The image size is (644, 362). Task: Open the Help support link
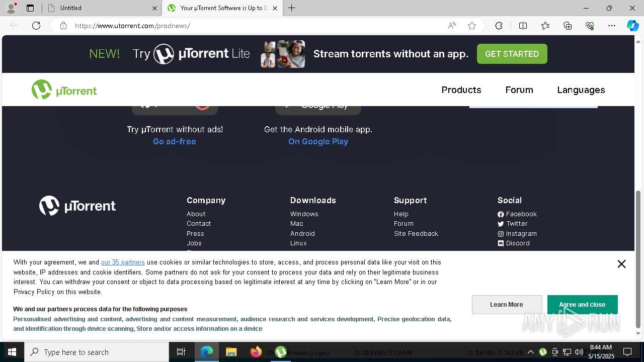[x=401, y=214]
